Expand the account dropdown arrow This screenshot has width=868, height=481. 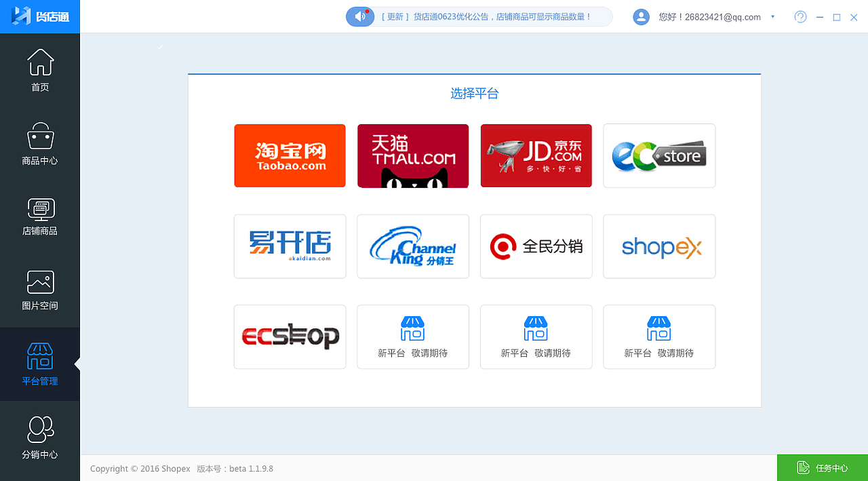click(x=772, y=17)
